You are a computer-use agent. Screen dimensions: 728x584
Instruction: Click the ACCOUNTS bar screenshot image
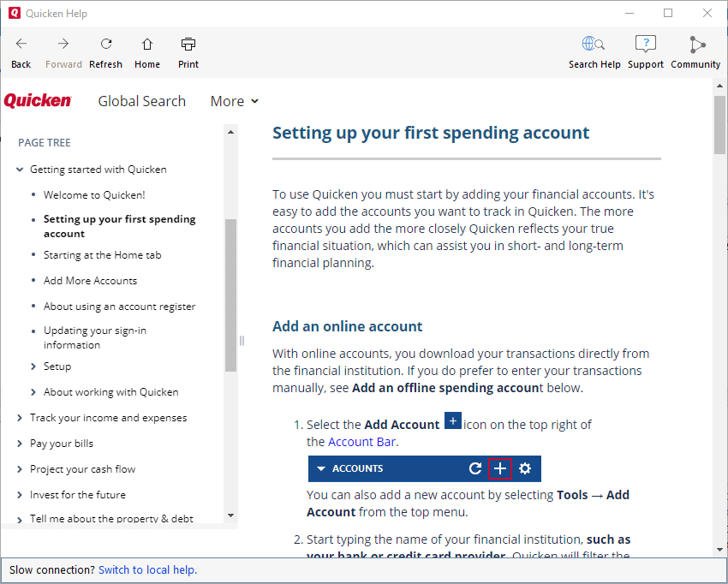click(x=424, y=468)
